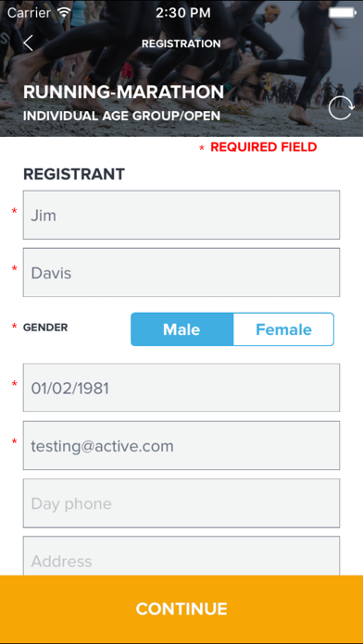Tap the REGISTRATION header title
This screenshot has width=363, height=644.
point(181,43)
